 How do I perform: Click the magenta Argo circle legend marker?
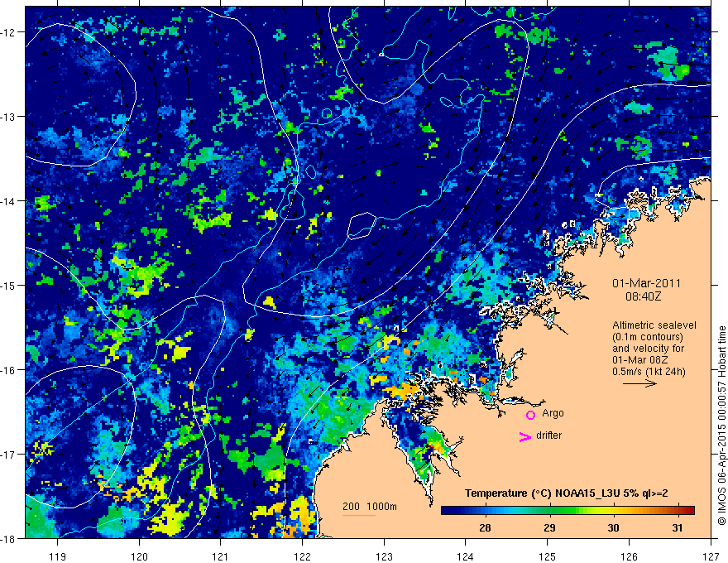pos(530,416)
